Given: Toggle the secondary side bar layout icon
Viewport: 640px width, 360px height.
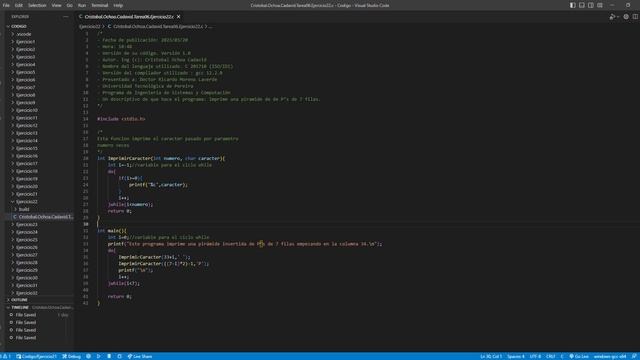Looking at the screenshot, I should pos(591,5).
